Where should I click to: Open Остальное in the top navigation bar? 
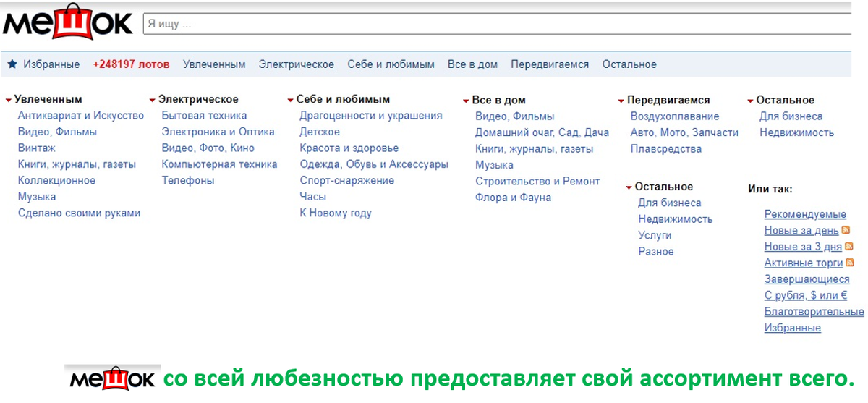[x=629, y=64]
